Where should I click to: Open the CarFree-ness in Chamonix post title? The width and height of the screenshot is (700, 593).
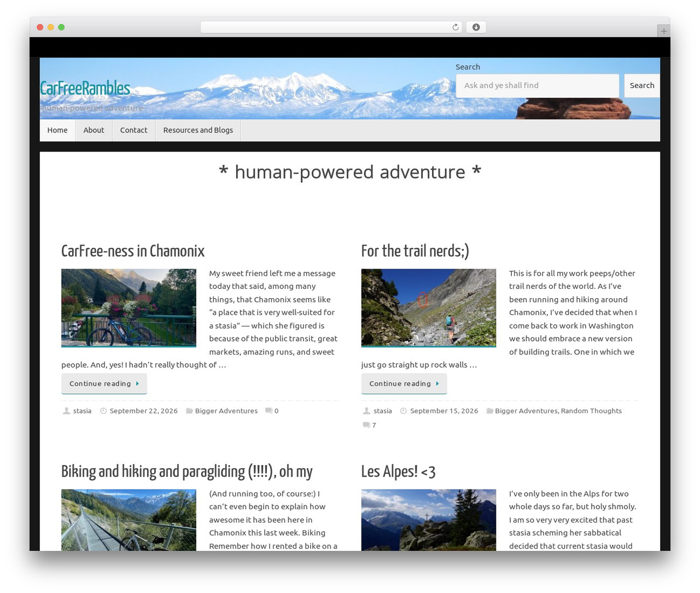(x=133, y=251)
